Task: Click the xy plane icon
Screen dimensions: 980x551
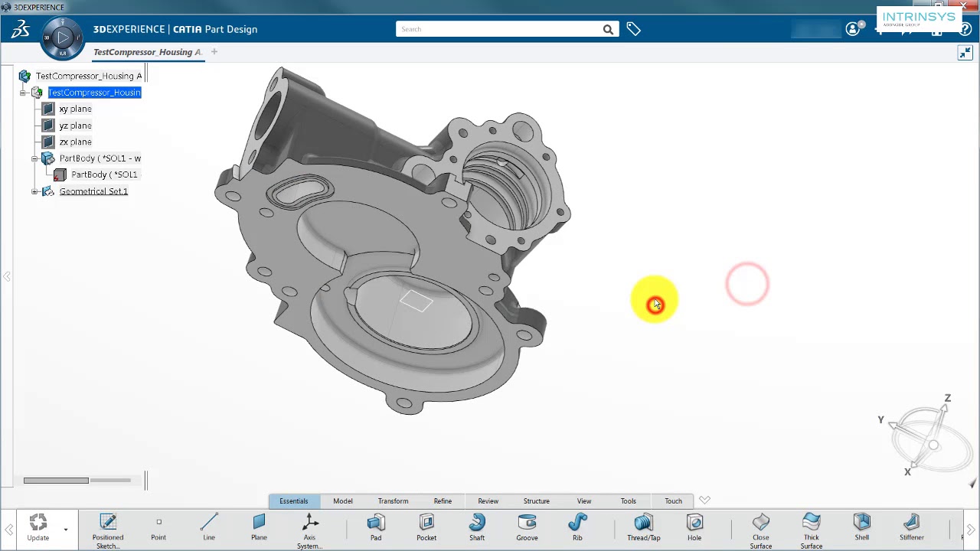Action: click(x=48, y=109)
